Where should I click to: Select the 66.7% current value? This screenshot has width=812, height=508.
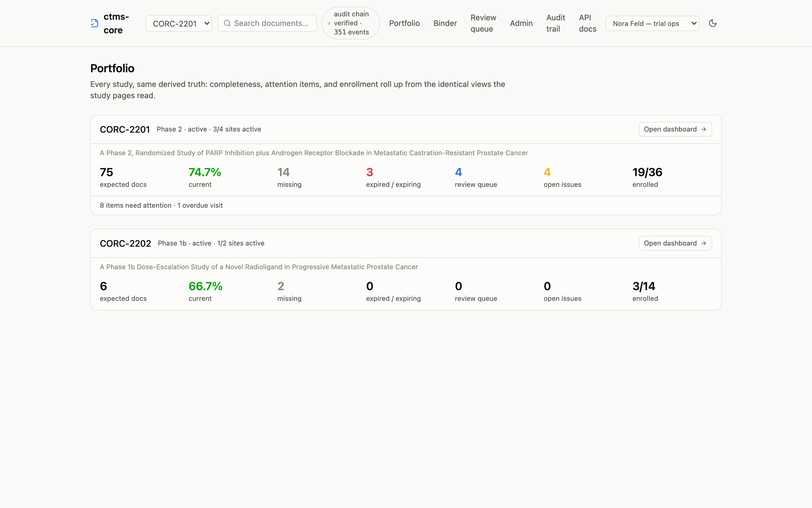(x=205, y=286)
